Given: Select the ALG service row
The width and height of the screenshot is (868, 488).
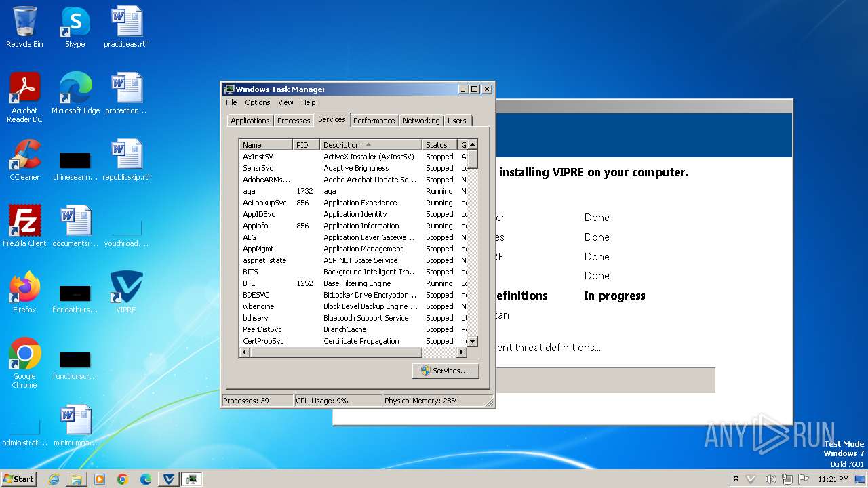Looking at the screenshot, I should [353, 237].
